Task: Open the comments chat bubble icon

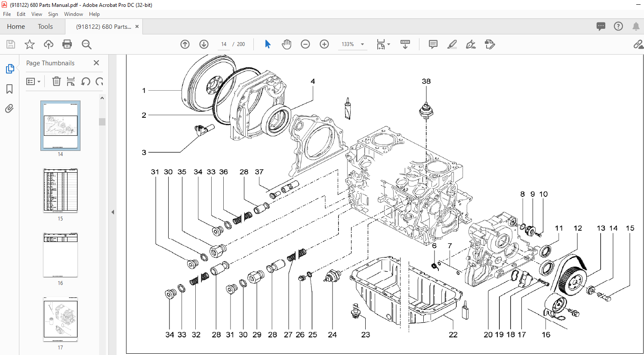Action: (x=601, y=26)
